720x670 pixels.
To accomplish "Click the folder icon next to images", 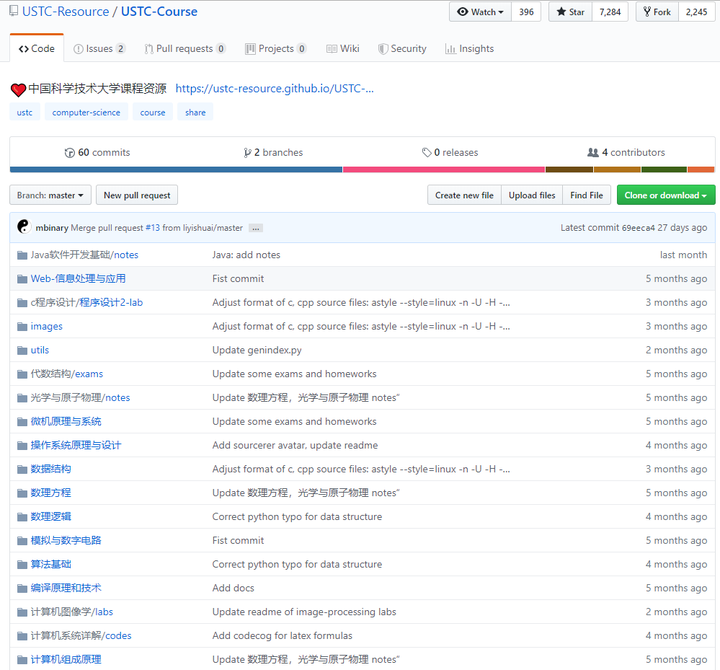I will coord(22,327).
